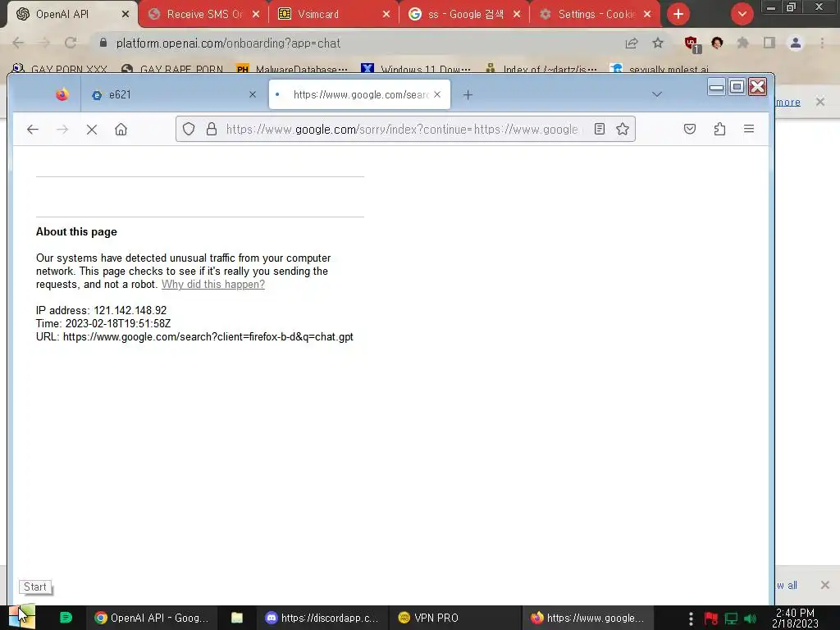Image resolution: width=840 pixels, height=630 pixels.
Task: Switch to VPN PRO taskbar button
Action: click(455, 618)
